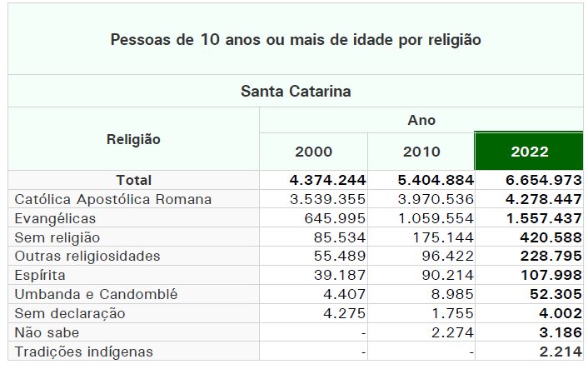This screenshot has width=588, height=369.
Task: Click the table title about religião
Action: [296, 39]
